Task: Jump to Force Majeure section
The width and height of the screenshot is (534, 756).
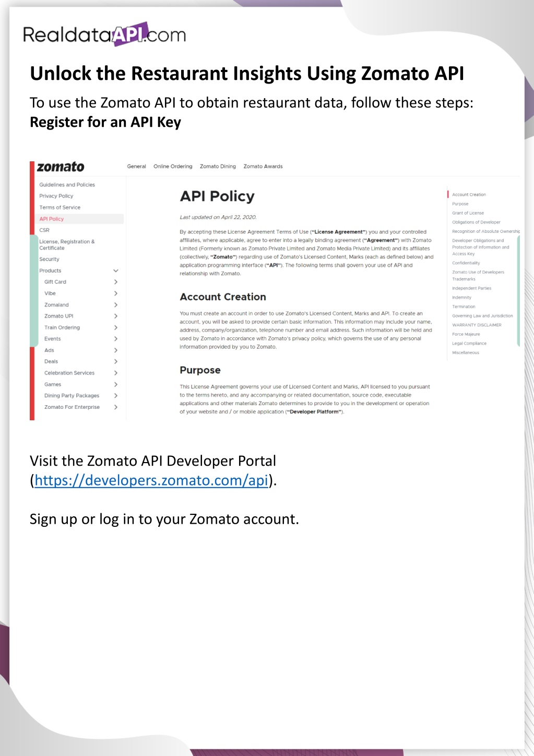Action: (466, 334)
